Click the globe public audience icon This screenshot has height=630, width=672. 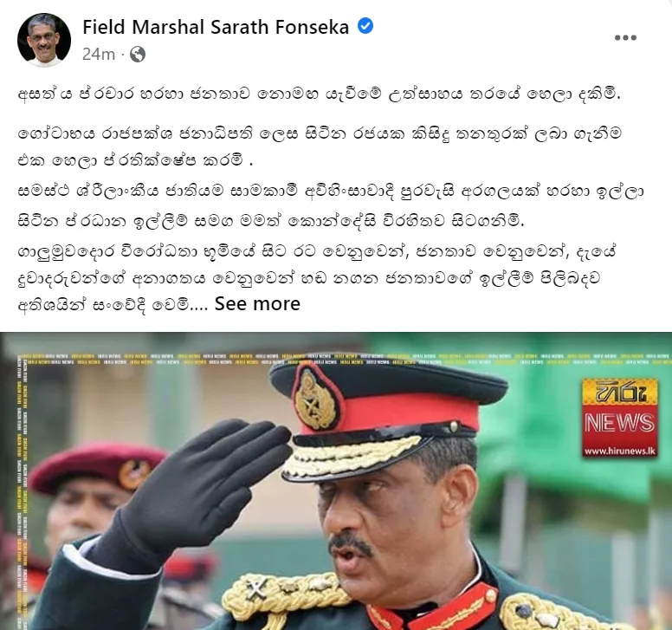coord(138,55)
